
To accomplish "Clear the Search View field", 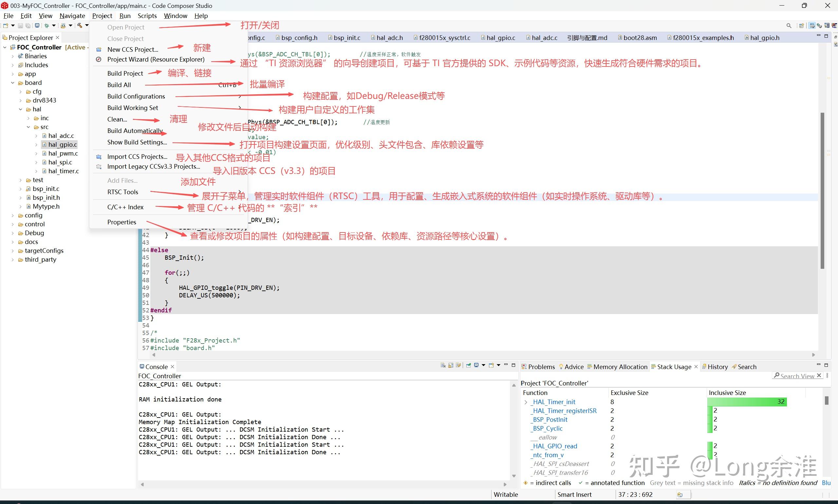I will [x=819, y=376].
